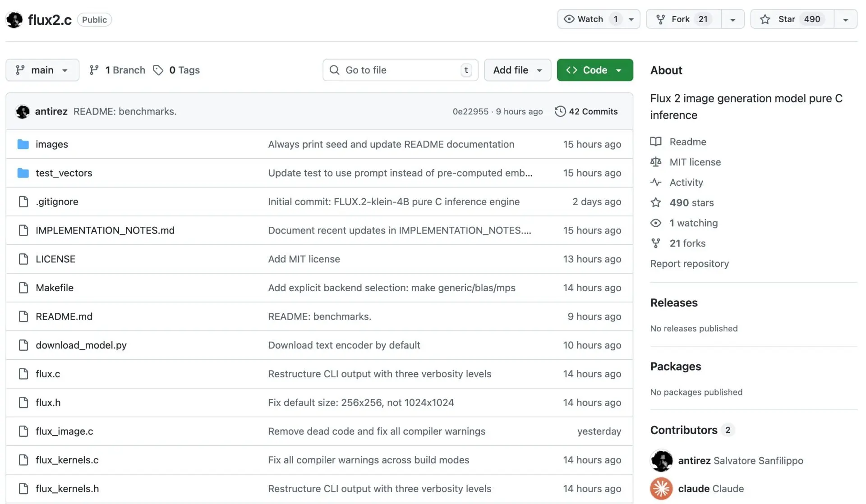Click the scale icon beside MIT license
866x504 pixels.
click(656, 162)
